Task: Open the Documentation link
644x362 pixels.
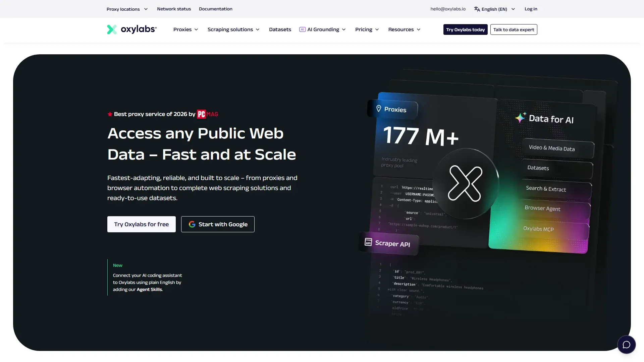Action: click(x=216, y=9)
